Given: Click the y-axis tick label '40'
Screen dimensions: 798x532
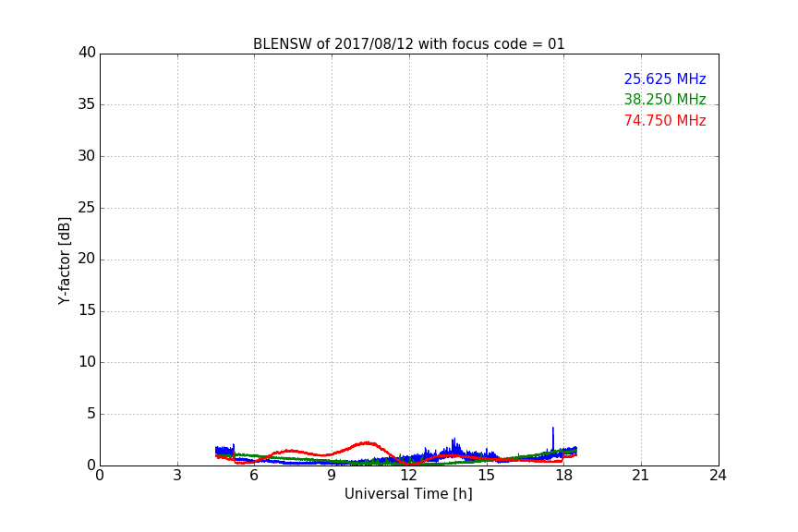Looking at the screenshot, I should pyautogui.click(x=87, y=53).
